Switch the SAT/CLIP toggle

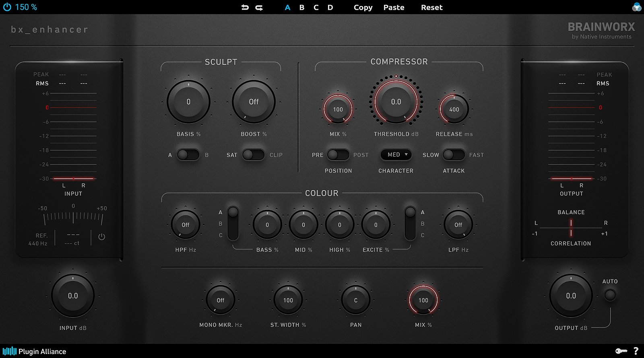[x=253, y=155]
